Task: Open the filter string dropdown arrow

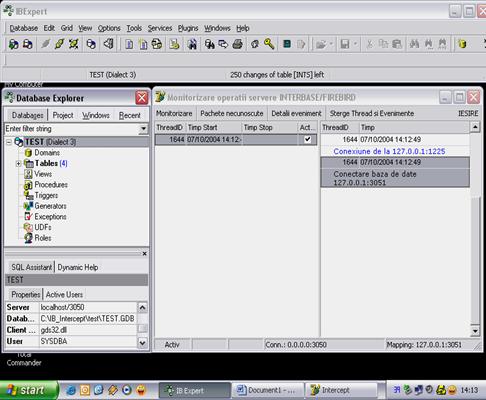Action: [144, 129]
